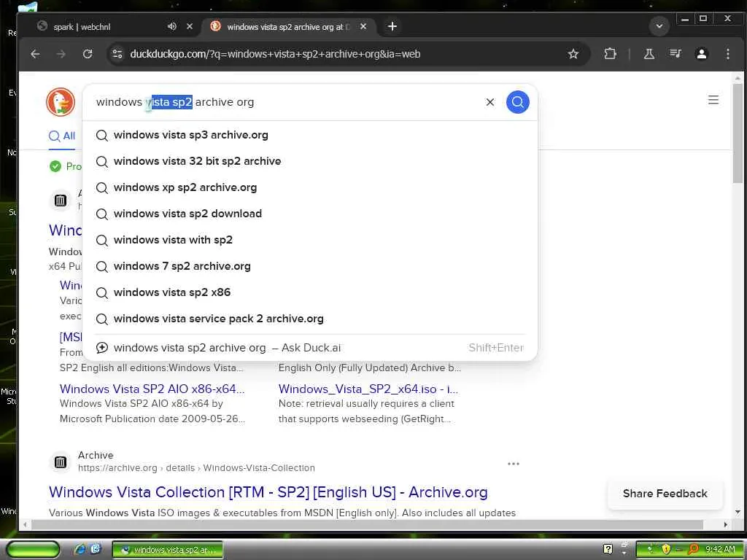Click the horizontal scrollbar at page bottom
This screenshot has height=560, width=747.
coord(366,524)
